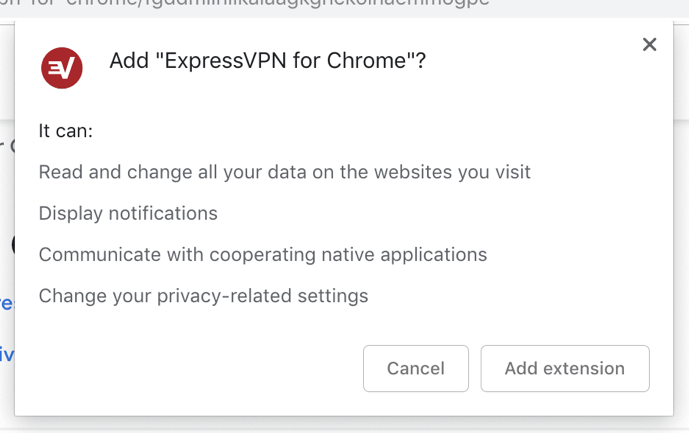The image size is (689, 433).
Task: Dismiss the dialog with the X icon
Action: 649,44
